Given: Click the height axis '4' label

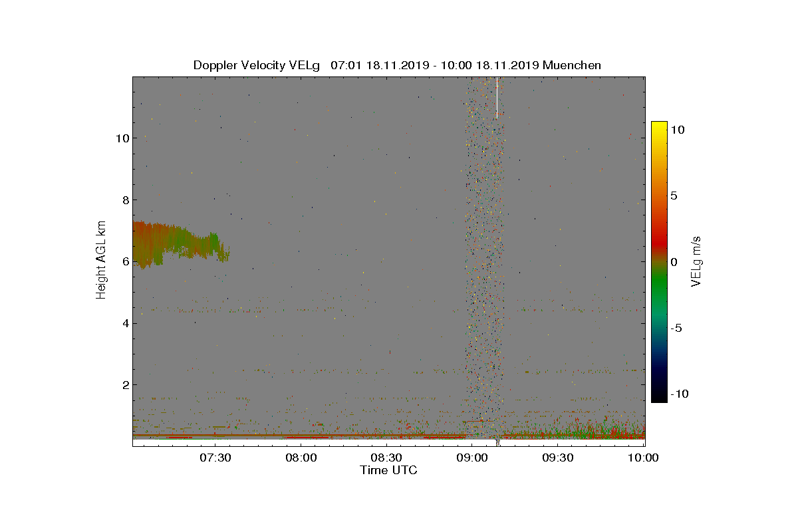Looking at the screenshot, I should click(x=125, y=323).
